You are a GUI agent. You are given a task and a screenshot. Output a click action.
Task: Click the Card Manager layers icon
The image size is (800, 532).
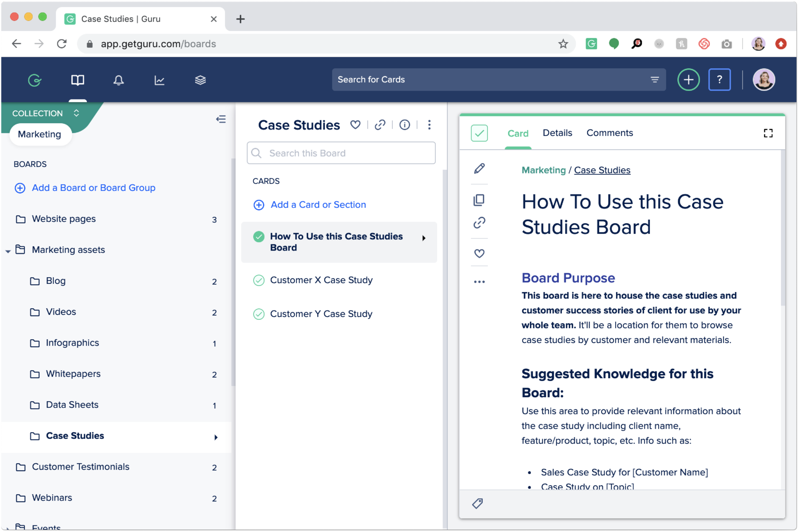pos(200,80)
